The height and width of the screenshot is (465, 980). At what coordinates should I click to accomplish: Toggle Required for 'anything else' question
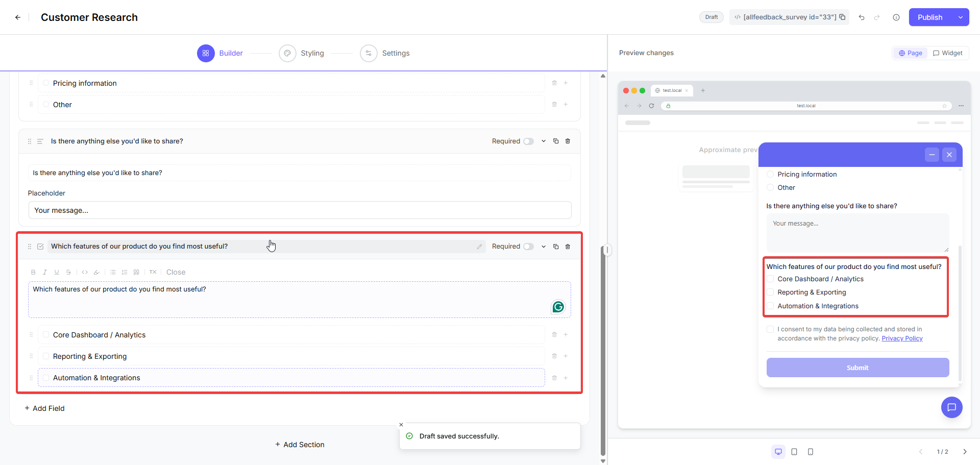(528, 141)
